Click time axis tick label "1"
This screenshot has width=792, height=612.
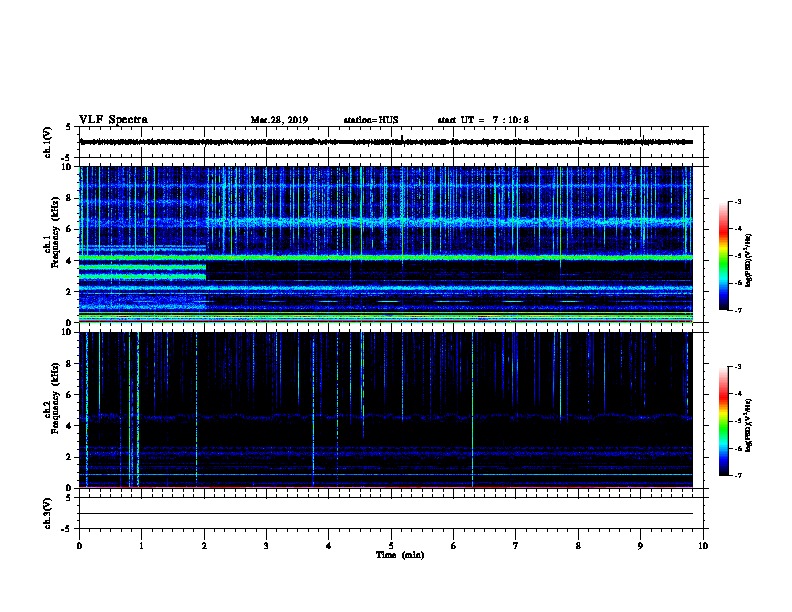coord(141,546)
